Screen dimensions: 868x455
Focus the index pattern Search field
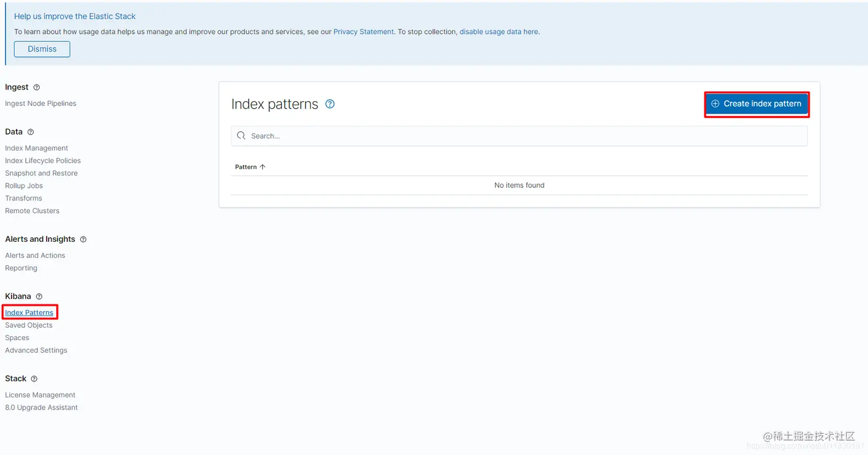pos(519,136)
